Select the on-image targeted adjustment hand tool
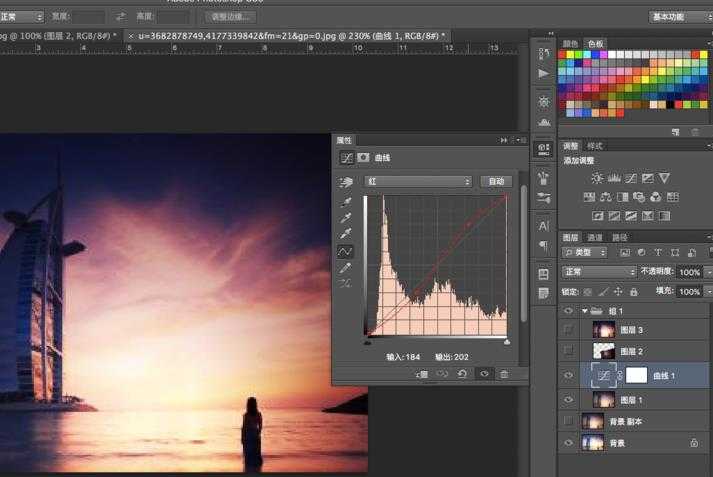The image size is (713, 477). point(347,182)
